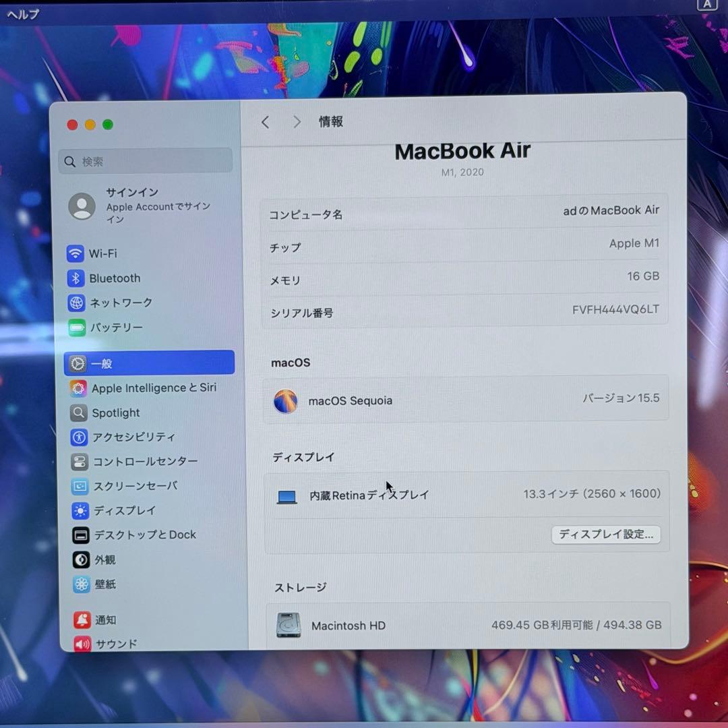Open バッテリー settings
728x728 pixels.
(x=115, y=328)
